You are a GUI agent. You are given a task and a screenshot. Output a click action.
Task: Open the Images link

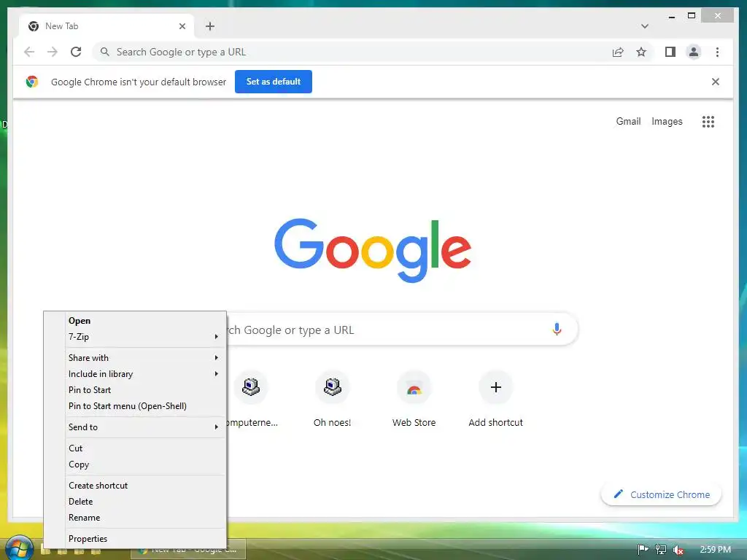point(667,122)
